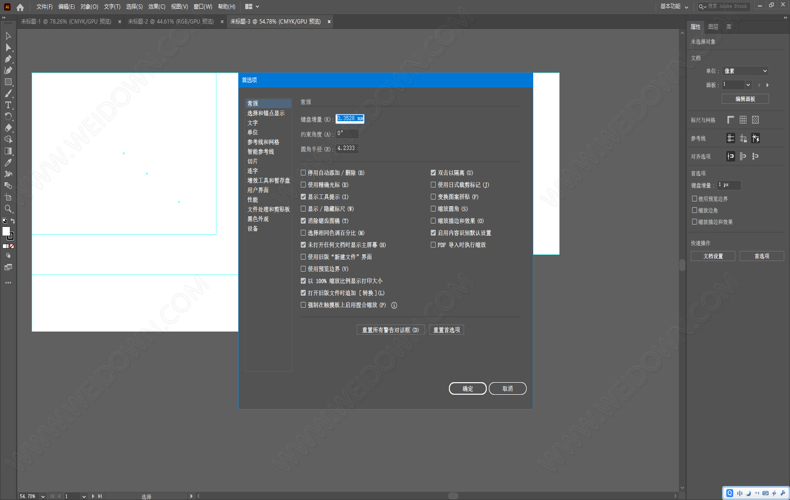Image resolution: width=790 pixels, height=500 pixels.
Task: Open the zoom level dropdown in status bar
Action: tap(42, 496)
